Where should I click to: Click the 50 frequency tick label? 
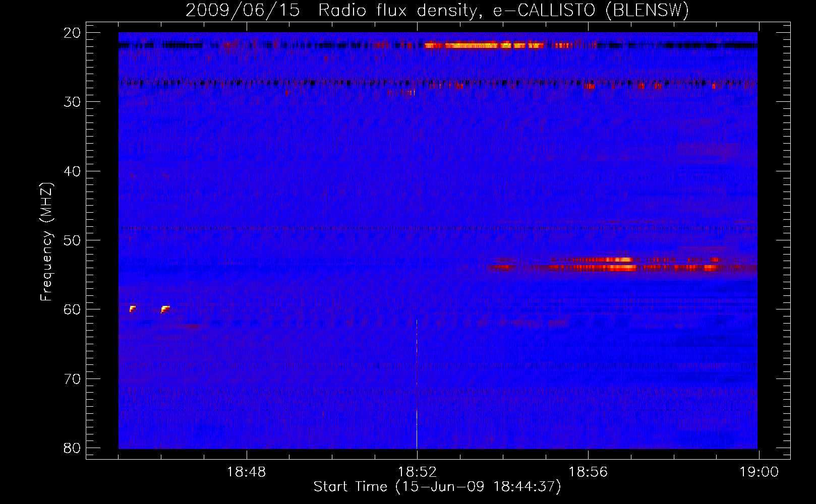(x=73, y=240)
